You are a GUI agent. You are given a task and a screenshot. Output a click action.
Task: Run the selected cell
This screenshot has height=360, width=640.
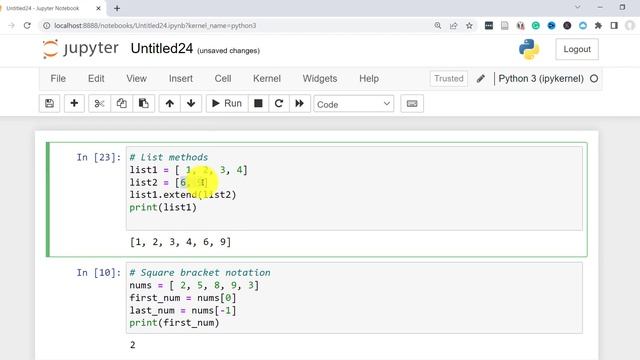coord(227,104)
